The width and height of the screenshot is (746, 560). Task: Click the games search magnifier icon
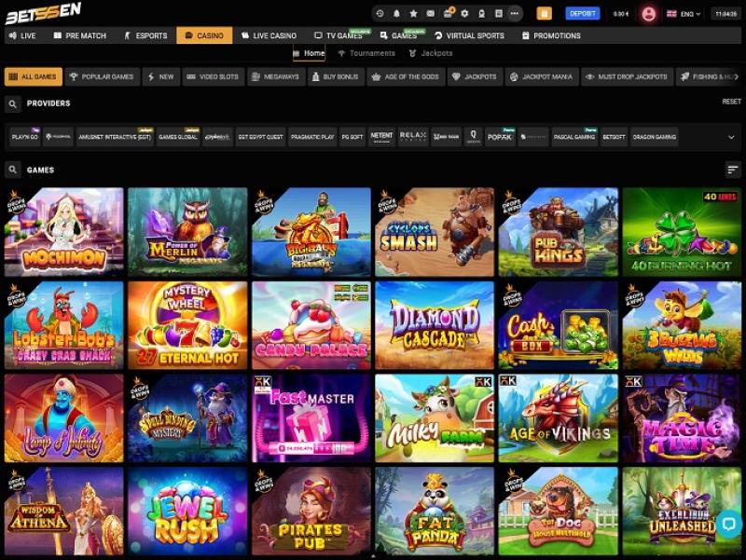(13, 170)
